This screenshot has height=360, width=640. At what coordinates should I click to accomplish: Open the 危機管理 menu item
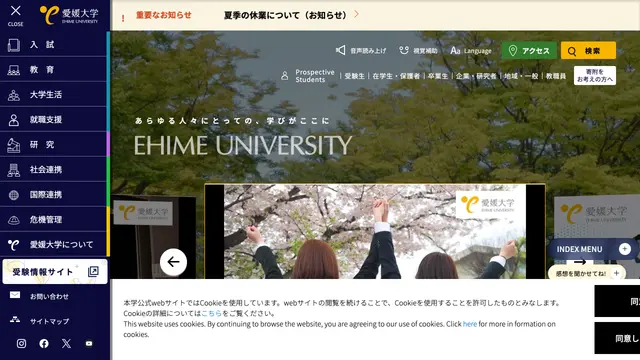(x=53, y=220)
